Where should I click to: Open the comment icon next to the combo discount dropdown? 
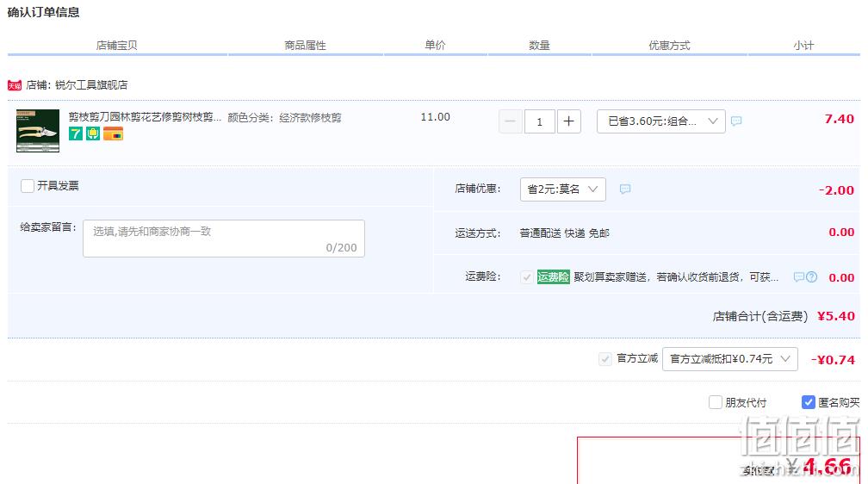click(x=736, y=121)
